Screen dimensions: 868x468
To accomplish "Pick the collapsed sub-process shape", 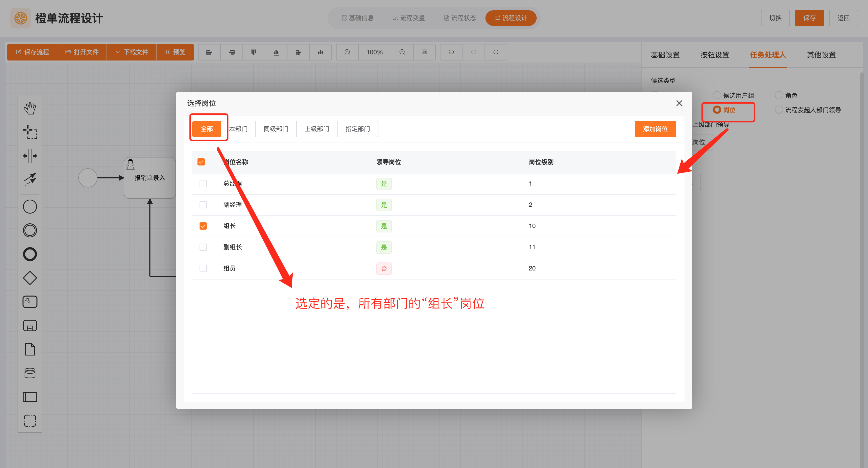I will (30, 326).
